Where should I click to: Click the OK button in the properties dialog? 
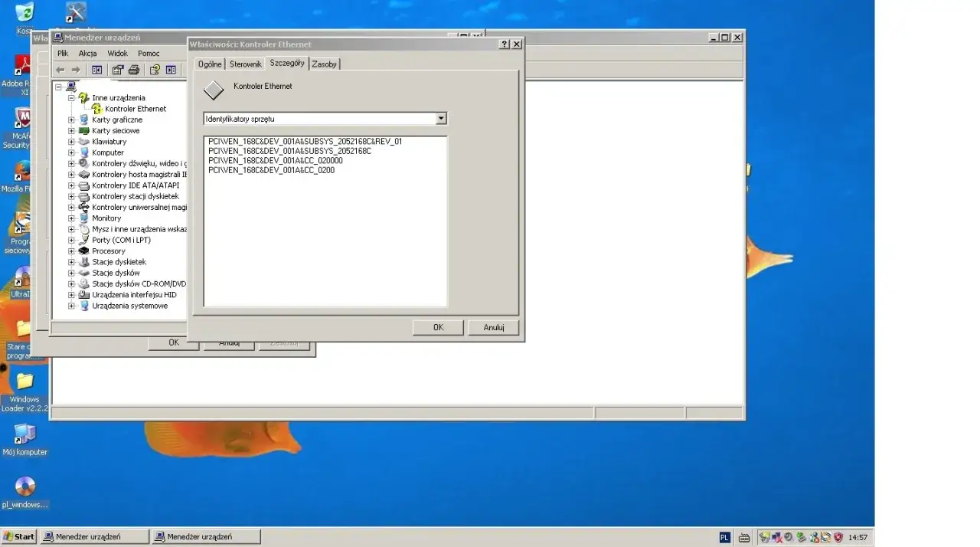437,327
